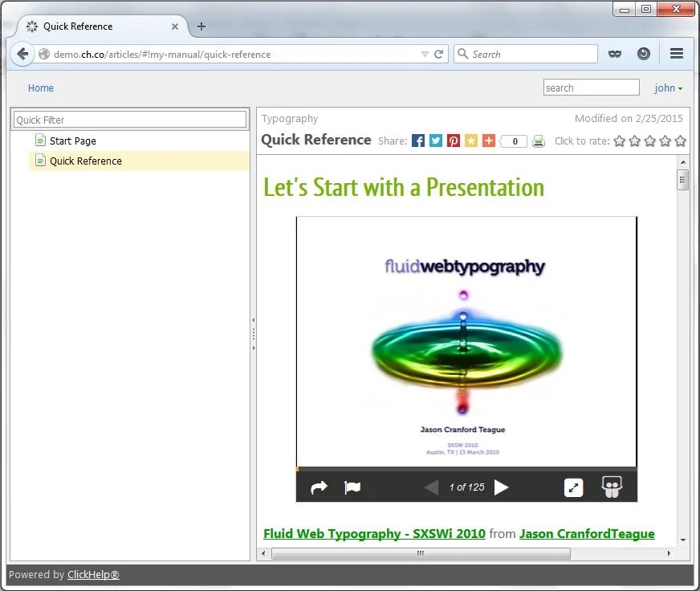Open a new browser tab

(201, 26)
